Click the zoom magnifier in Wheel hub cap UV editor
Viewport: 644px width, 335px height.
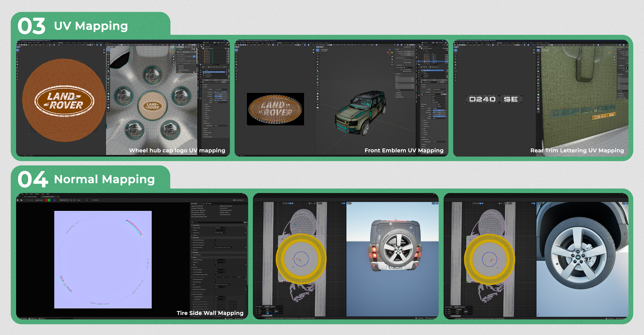[104, 50]
